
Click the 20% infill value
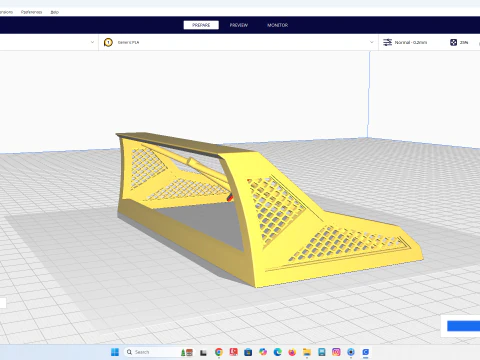(464, 42)
